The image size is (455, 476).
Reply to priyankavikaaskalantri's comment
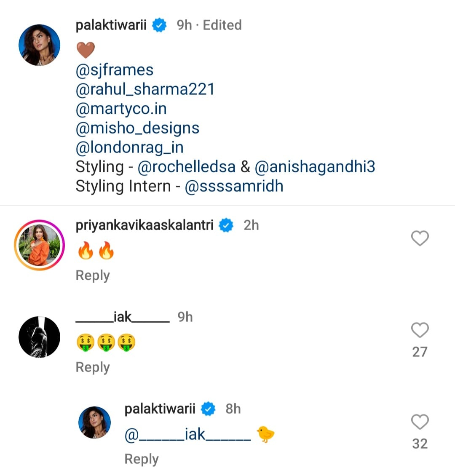pyautogui.click(x=93, y=275)
